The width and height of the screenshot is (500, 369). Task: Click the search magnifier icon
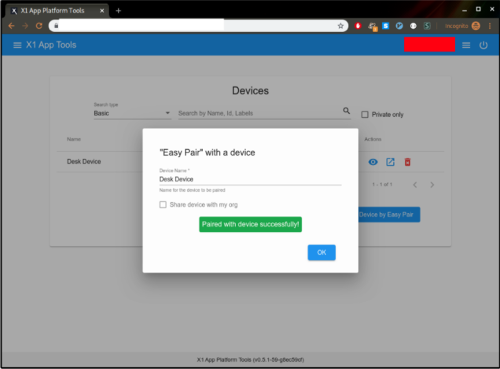pyautogui.click(x=346, y=111)
